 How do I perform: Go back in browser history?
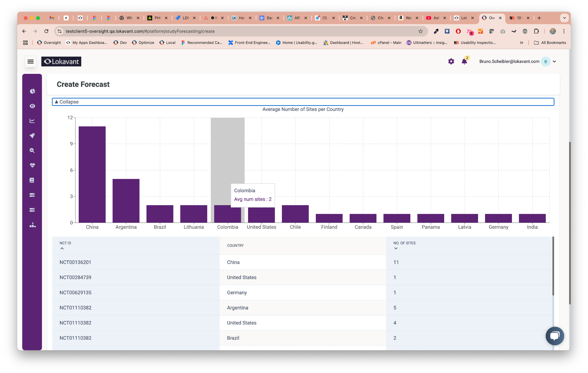coord(24,31)
